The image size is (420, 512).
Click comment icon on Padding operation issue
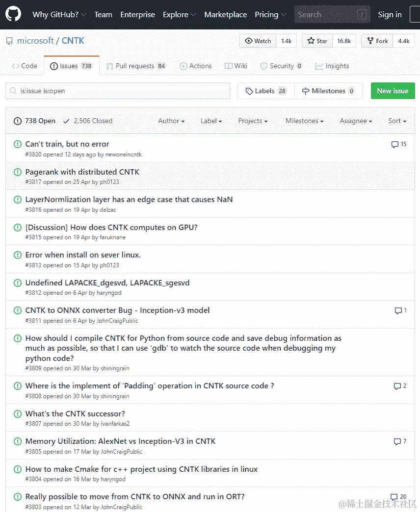tap(397, 386)
